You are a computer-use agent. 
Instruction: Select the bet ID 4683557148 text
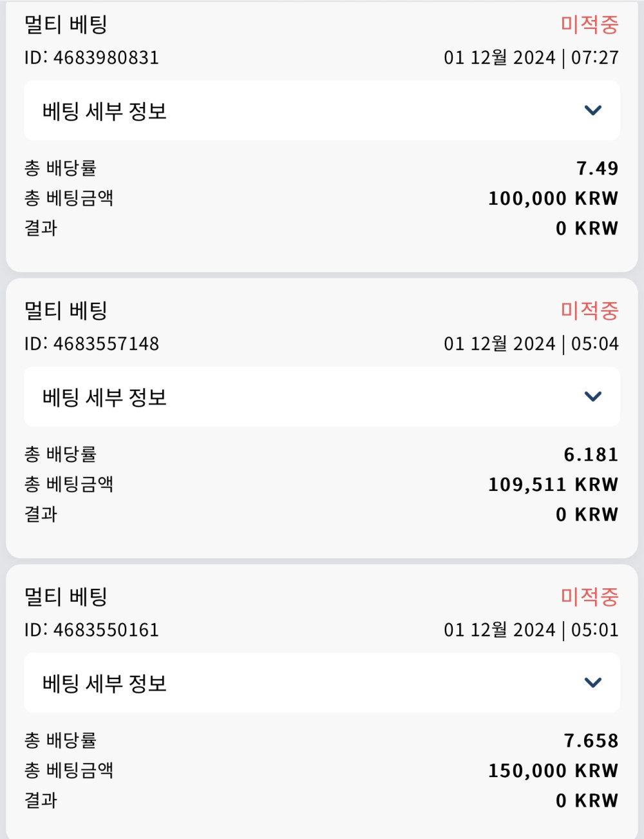pos(91,344)
